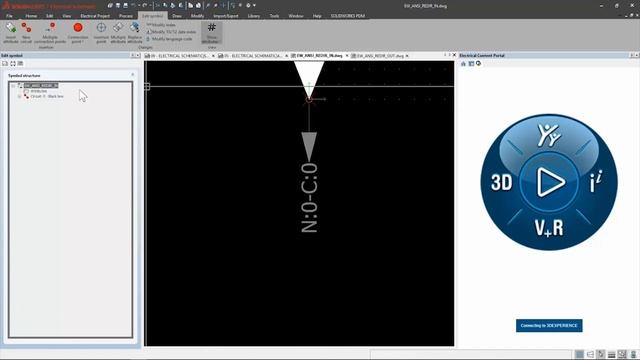Image resolution: width=640 pixels, height=360 pixels.
Task: Open the Help ribbon tab
Action: tap(317, 16)
